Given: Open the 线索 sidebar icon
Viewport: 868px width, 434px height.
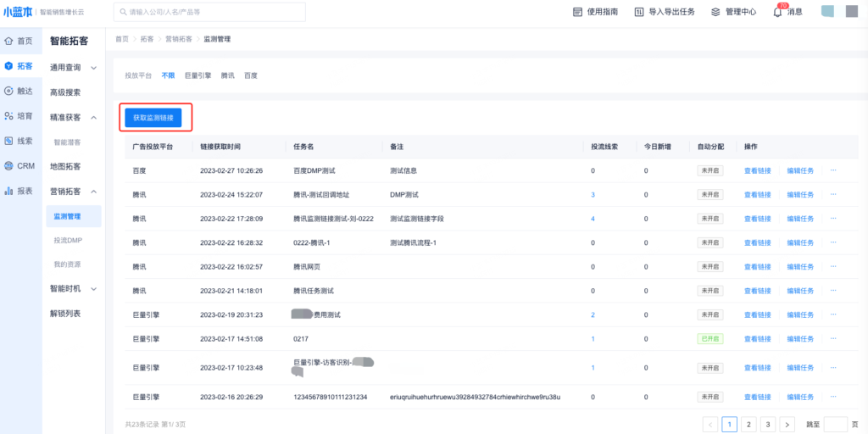Looking at the screenshot, I should 8,141.
